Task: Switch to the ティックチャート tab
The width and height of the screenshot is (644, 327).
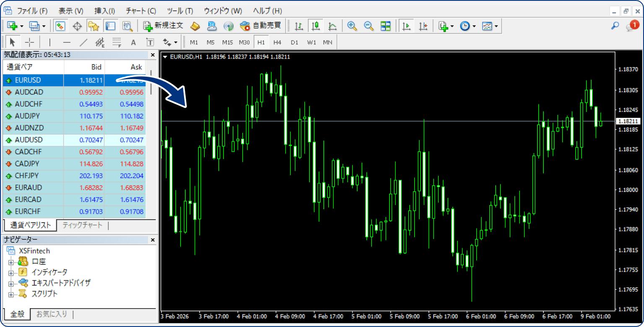Action: click(82, 225)
